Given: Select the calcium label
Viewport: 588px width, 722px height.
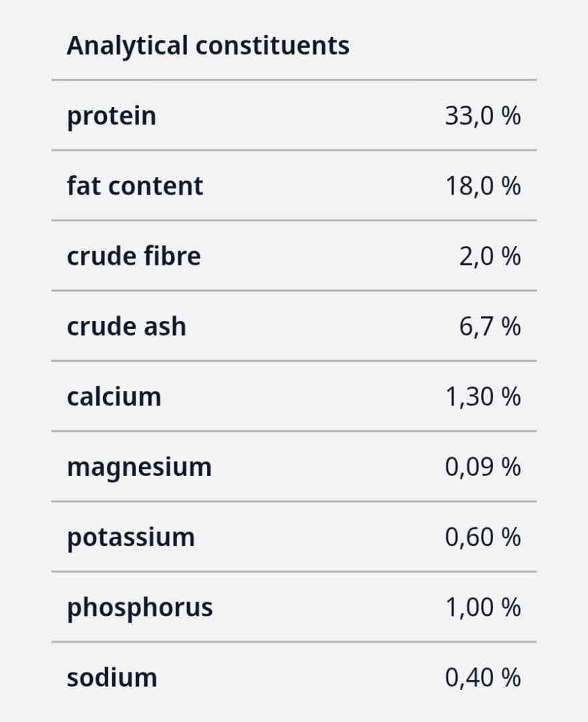Looking at the screenshot, I should 114,396.
